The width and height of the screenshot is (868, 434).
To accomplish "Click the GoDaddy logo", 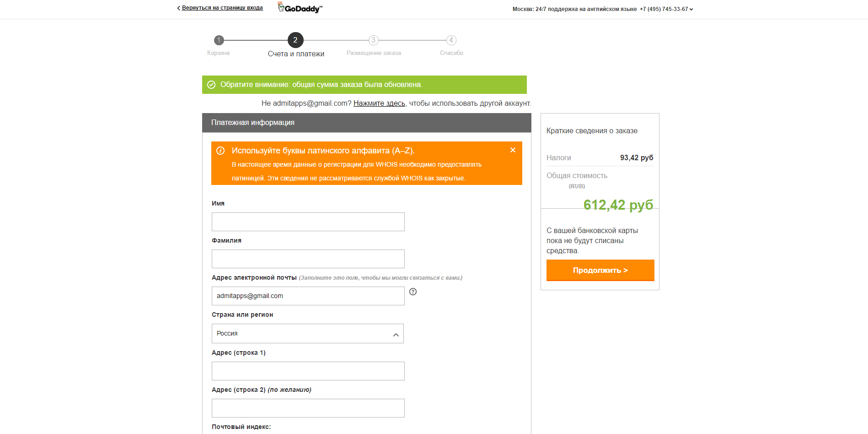I will click(299, 7).
